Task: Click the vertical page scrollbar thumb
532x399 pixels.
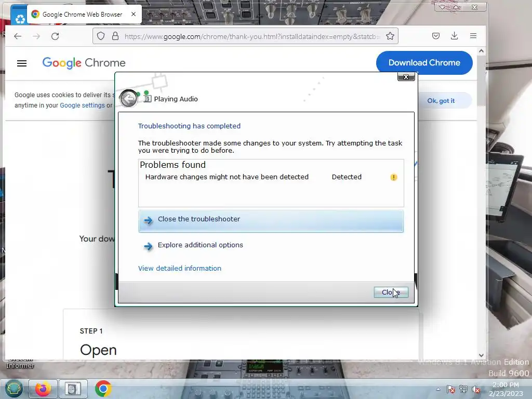Action: pos(481,82)
